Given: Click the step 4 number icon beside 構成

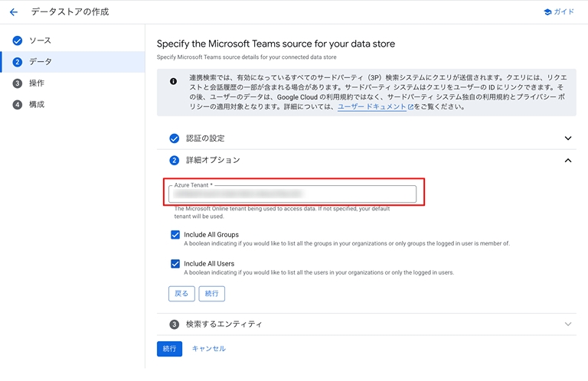Looking at the screenshot, I should click(18, 105).
